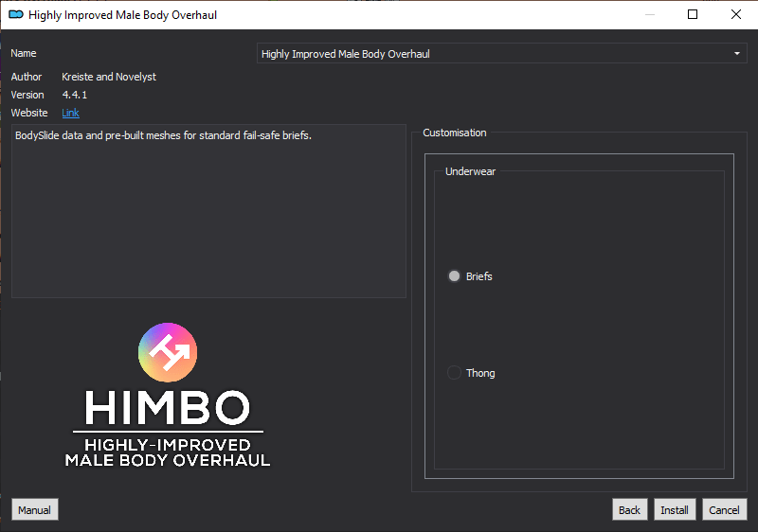Click the HIMBO logo image
758x532 pixels.
168,395
